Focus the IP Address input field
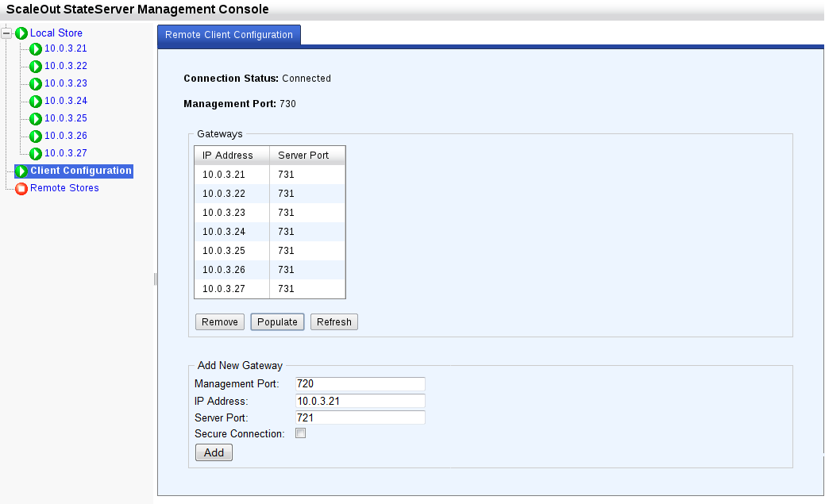This screenshot has width=825, height=504. pyautogui.click(x=360, y=401)
